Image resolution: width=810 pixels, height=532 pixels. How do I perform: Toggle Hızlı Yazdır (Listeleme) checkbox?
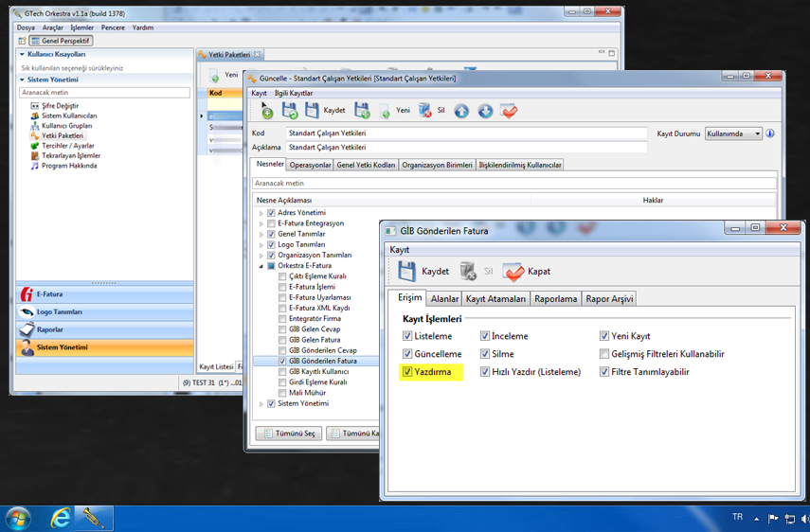pyautogui.click(x=484, y=371)
